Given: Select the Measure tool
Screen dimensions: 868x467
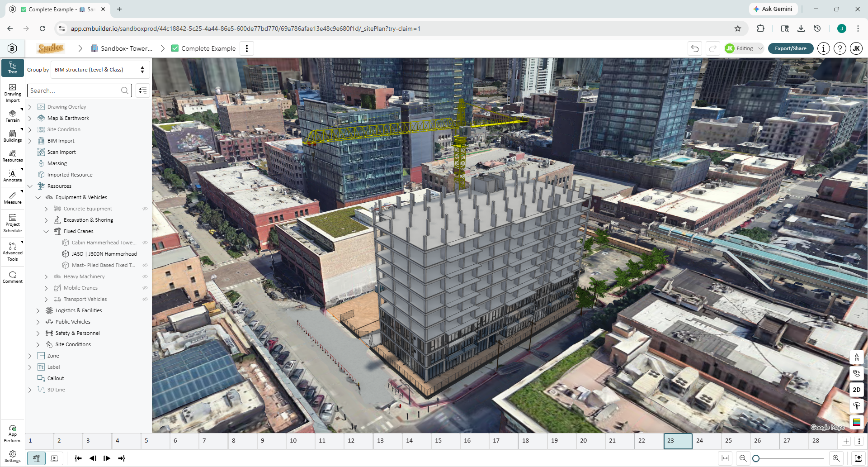Looking at the screenshot, I should (x=13, y=198).
